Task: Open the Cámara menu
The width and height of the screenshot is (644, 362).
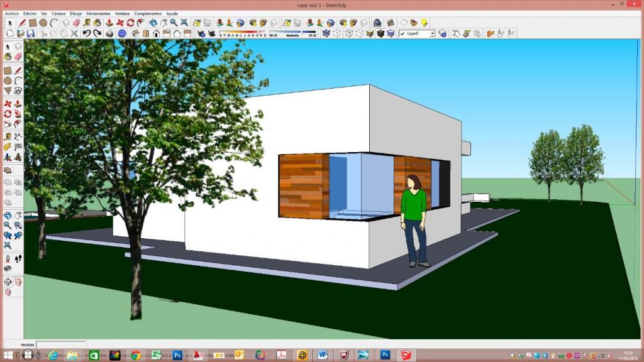Action: coord(58,13)
